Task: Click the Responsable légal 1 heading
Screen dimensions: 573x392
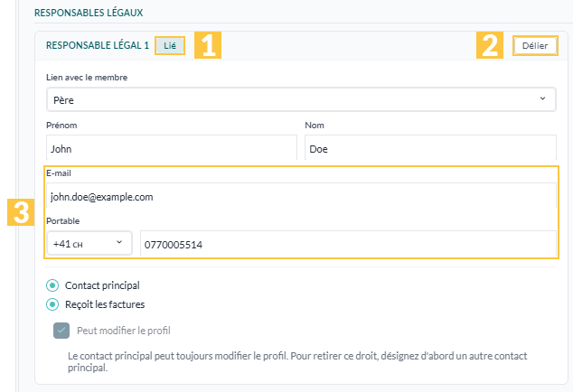Action: (x=98, y=45)
